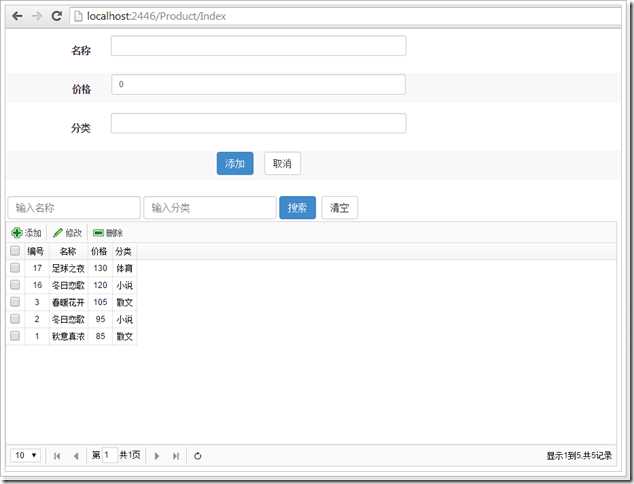Sort by the 价格 column header
Viewport: 634px width, 484px height.
[99, 252]
